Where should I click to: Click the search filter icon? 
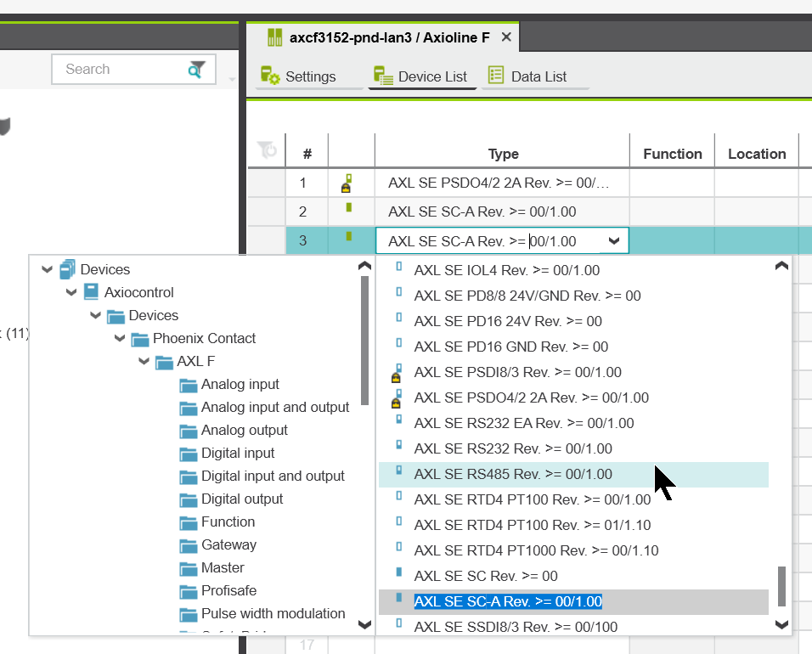[196, 69]
